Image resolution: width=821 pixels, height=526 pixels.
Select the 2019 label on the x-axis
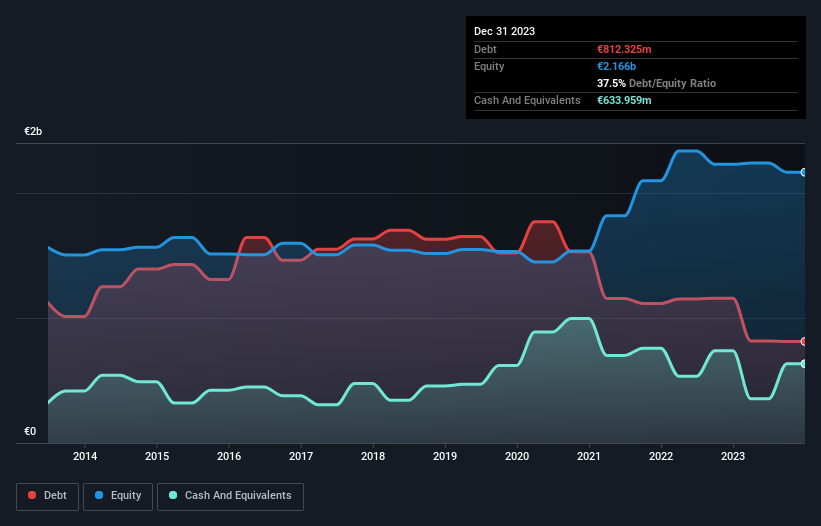[x=445, y=456]
